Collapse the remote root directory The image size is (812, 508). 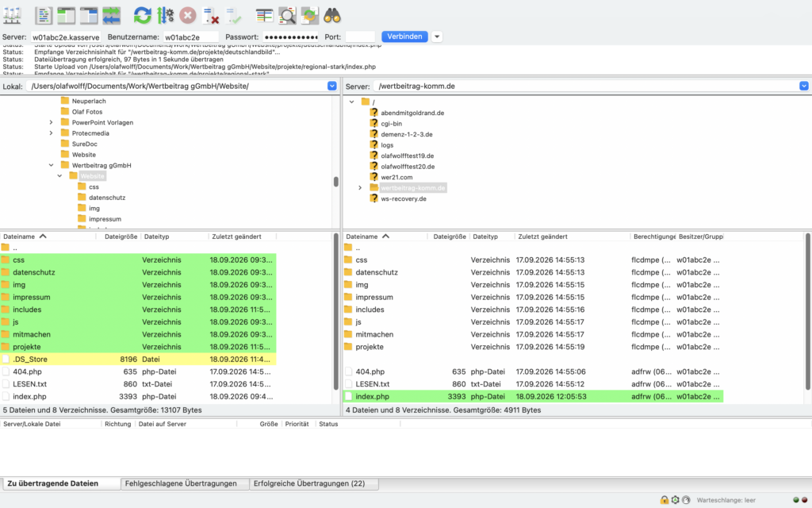[x=351, y=102]
